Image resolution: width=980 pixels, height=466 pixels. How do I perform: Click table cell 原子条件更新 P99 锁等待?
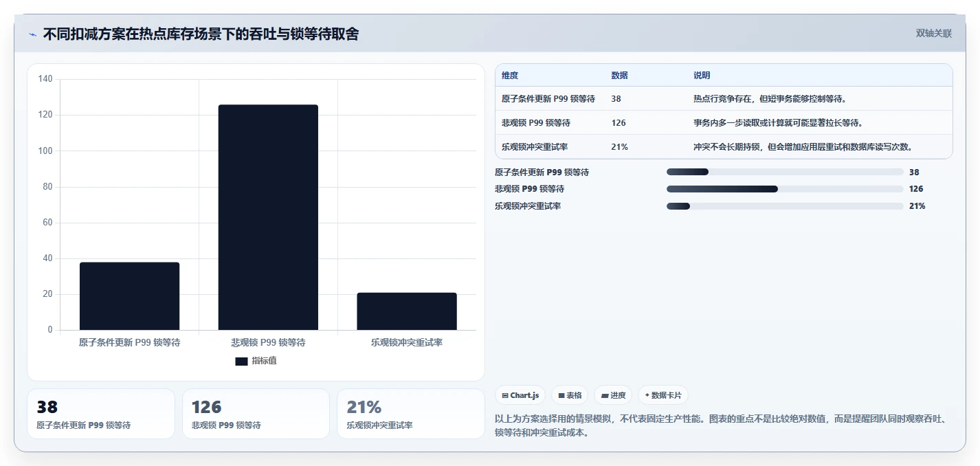548,99
